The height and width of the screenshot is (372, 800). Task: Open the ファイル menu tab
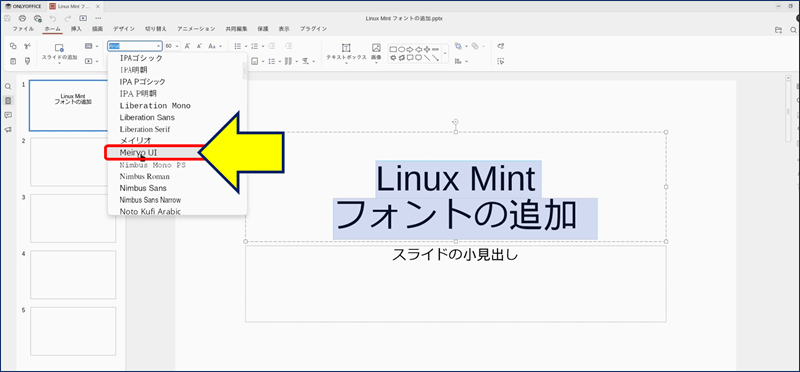click(23, 29)
